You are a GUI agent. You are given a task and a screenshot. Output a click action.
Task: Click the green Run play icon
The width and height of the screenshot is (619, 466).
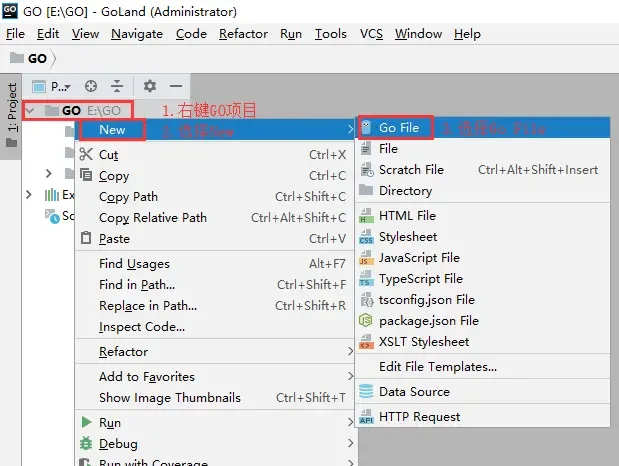click(86, 422)
